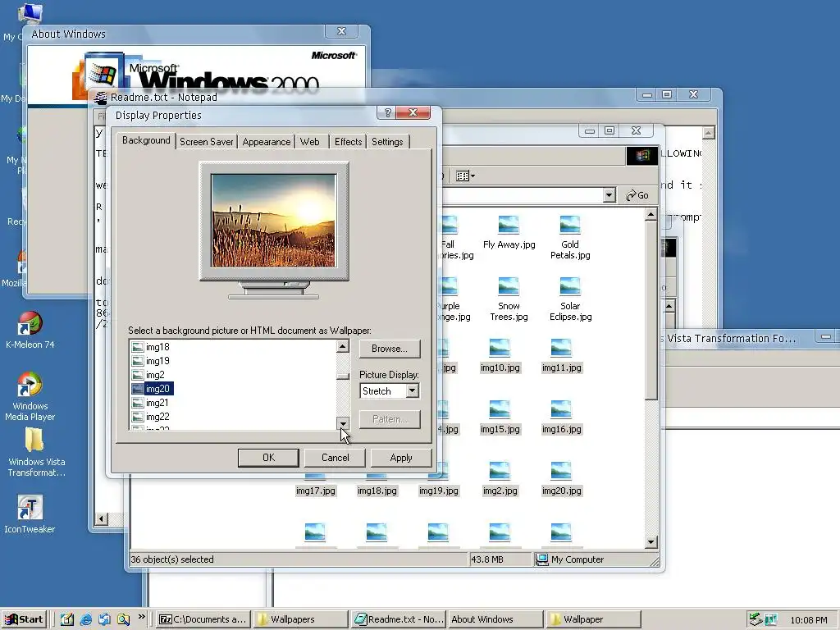Switch to Wallpaper taskbar button
840x630 pixels.
[x=594, y=619]
